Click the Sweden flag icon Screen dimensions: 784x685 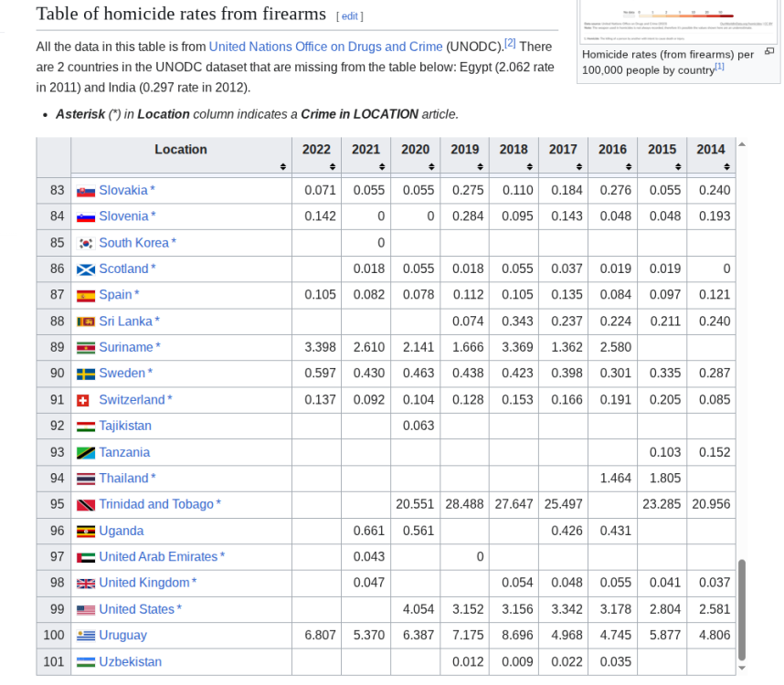86,374
